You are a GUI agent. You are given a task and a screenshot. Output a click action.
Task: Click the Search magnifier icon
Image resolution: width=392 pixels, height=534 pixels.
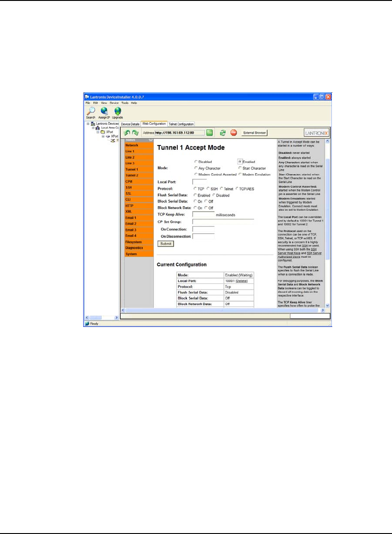tap(90, 111)
